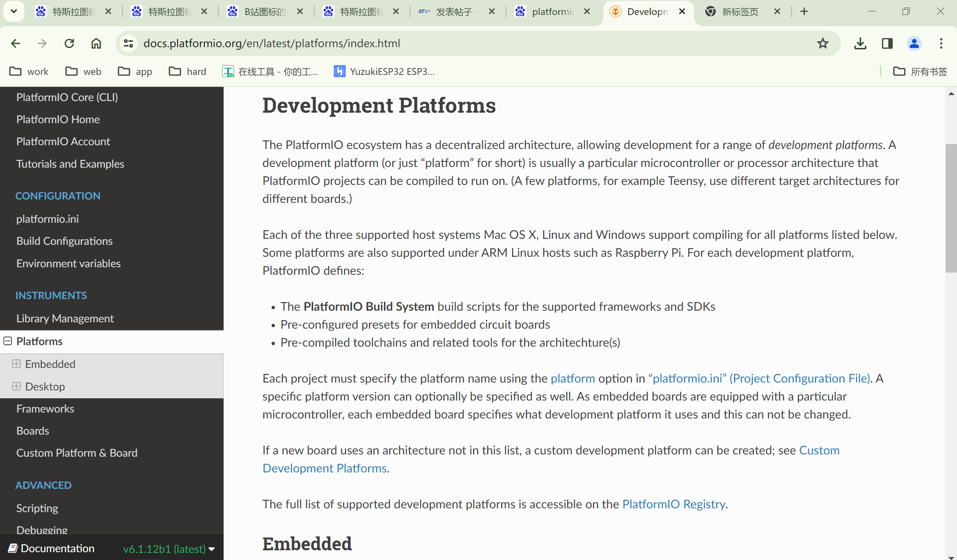957x560 pixels.
Task: Open the downloads panel
Action: click(860, 44)
